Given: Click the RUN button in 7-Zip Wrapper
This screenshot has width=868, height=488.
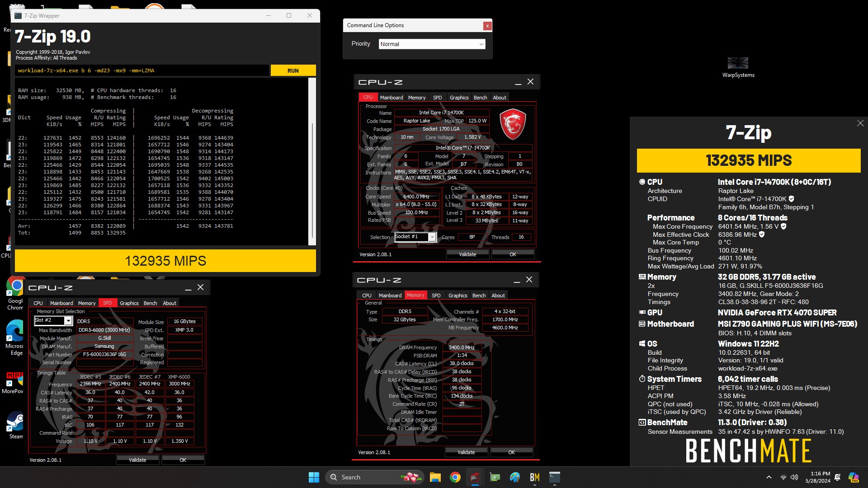Looking at the screenshot, I should tap(293, 70).
